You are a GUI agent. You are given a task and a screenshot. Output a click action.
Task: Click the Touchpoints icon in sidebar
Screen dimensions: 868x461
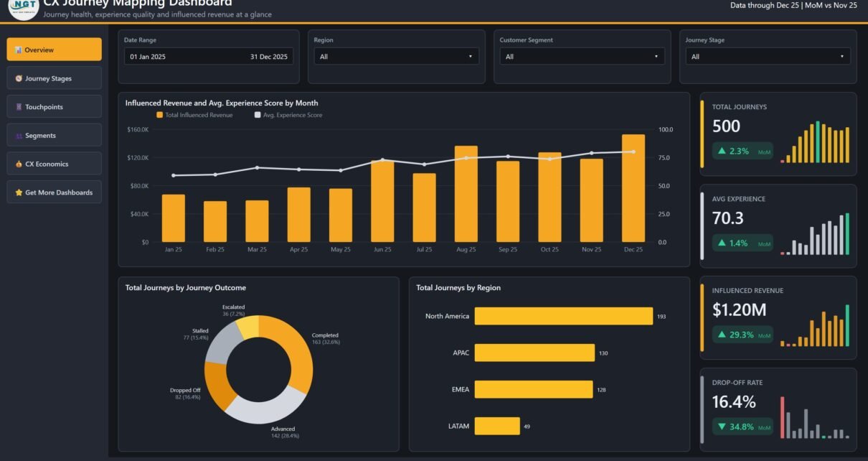19,107
